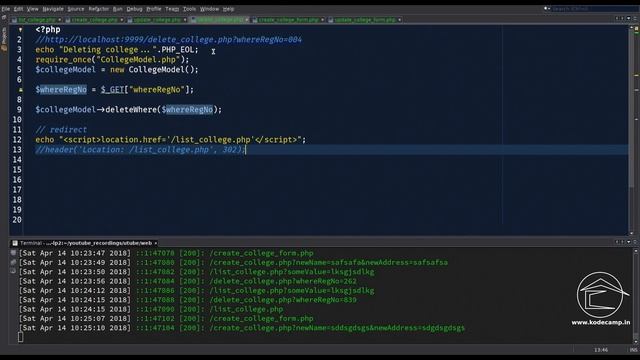
Task: Click the second terminal side toolbar icon
Action: (x=13, y=262)
